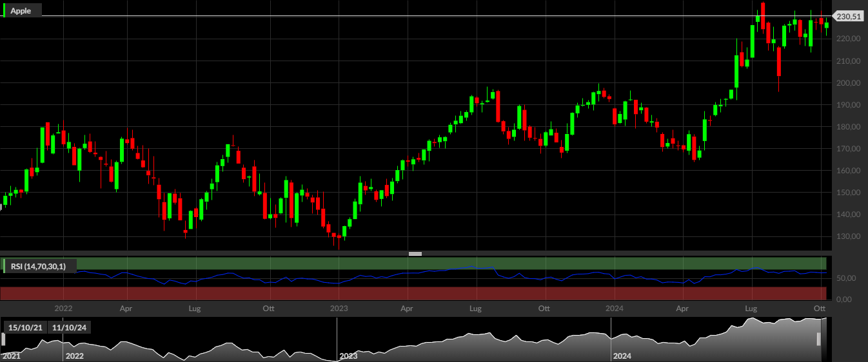This screenshot has width=868, height=362.
Task: Click the green accent bar beside Apple label
Action: click(5, 10)
